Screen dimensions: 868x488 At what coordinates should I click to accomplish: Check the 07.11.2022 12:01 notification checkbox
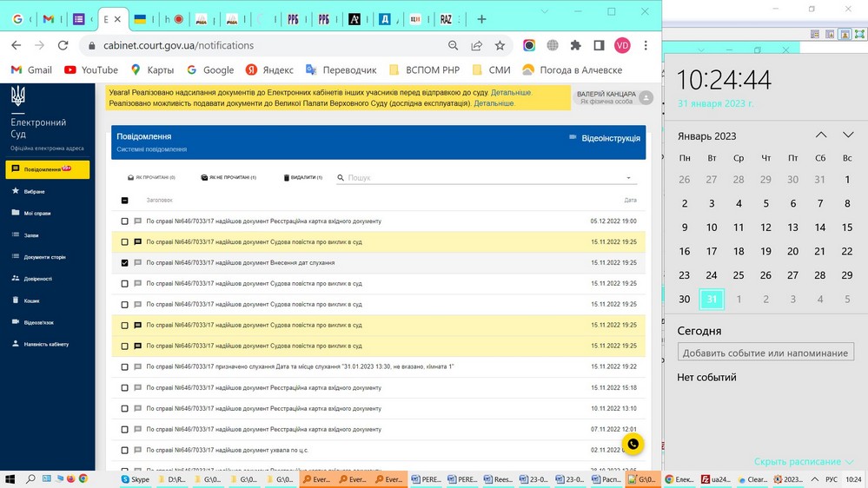(x=124, y=429)
